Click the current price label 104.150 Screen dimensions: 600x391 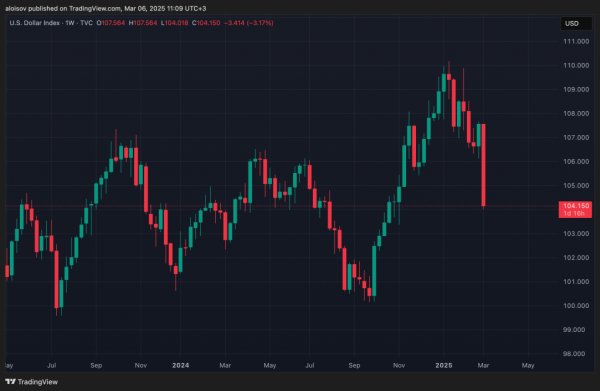(576, 206)
